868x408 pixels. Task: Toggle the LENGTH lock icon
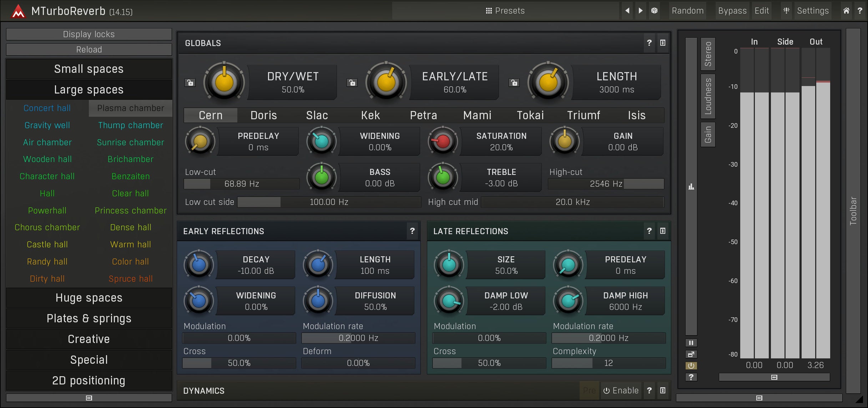tap(514, 83)
